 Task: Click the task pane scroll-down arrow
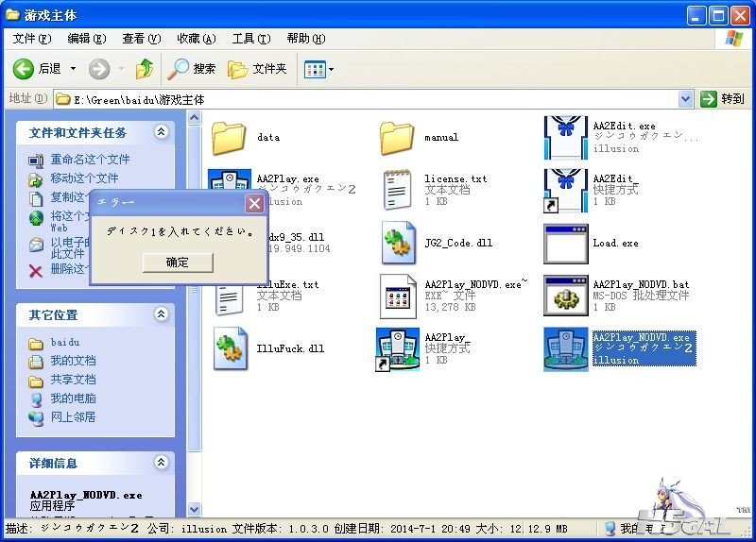195,509
